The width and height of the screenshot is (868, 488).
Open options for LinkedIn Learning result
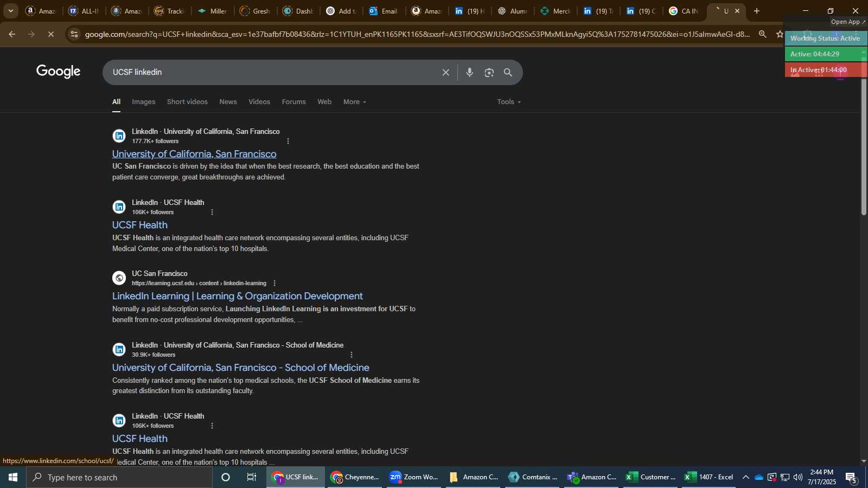pyautogui.click(x=275, y=283)
